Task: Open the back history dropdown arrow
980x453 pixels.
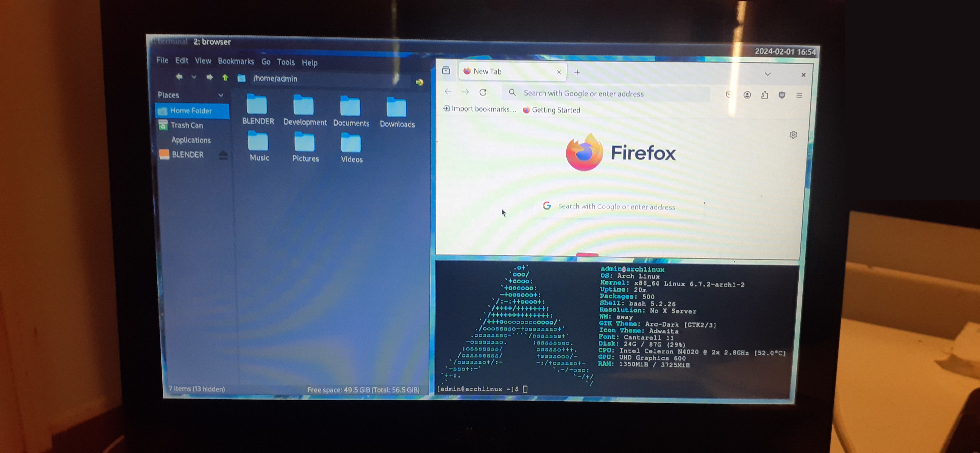Action: point(194,77)
